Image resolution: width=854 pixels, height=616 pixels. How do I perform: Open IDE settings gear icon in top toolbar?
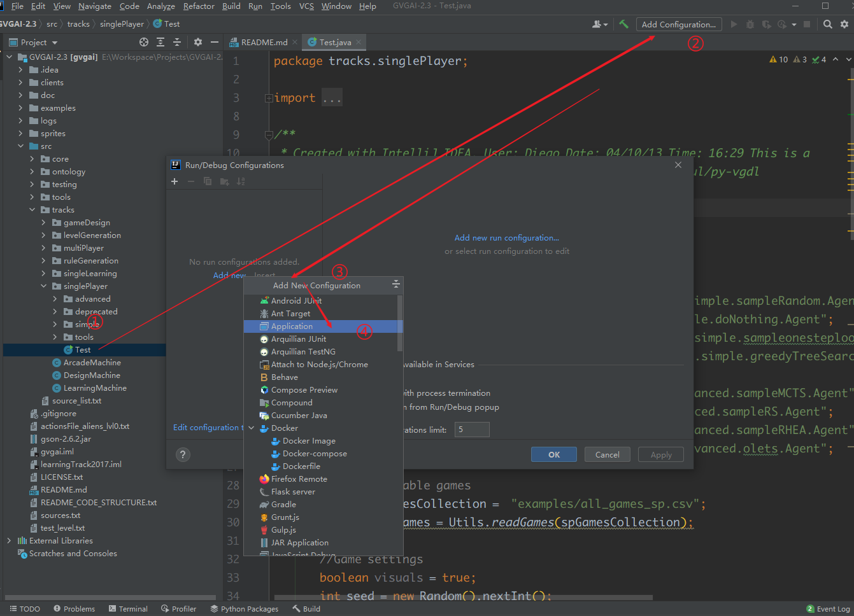coord(844,24)
